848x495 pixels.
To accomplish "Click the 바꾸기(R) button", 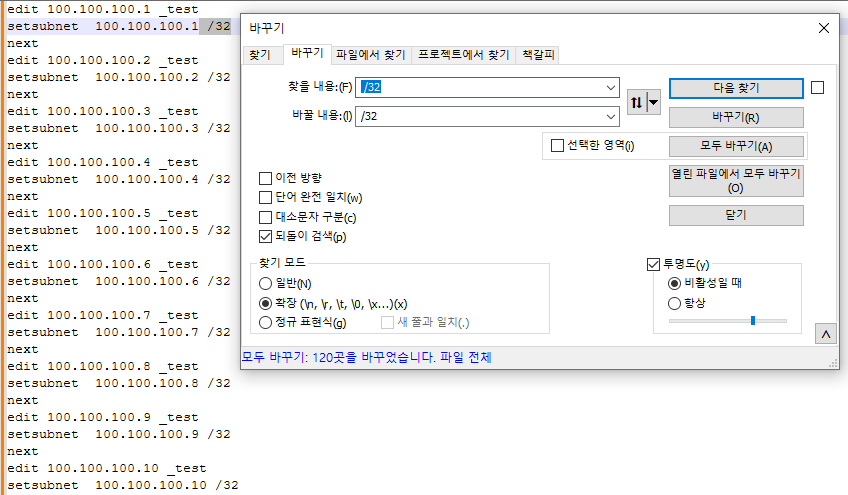I will tap(736, 117).
